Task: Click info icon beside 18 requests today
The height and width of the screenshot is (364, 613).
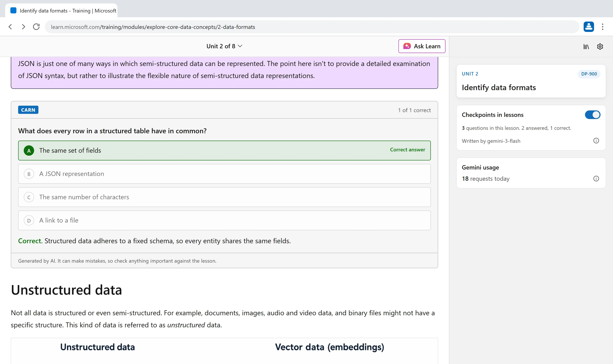Action: click(x=596, y=179)
